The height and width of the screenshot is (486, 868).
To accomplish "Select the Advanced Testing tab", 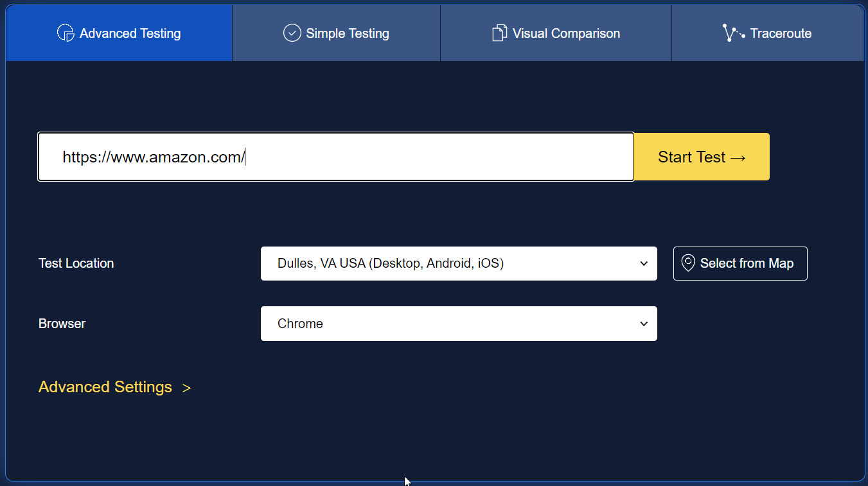I will pyautogui.click(x=118, y=33).
